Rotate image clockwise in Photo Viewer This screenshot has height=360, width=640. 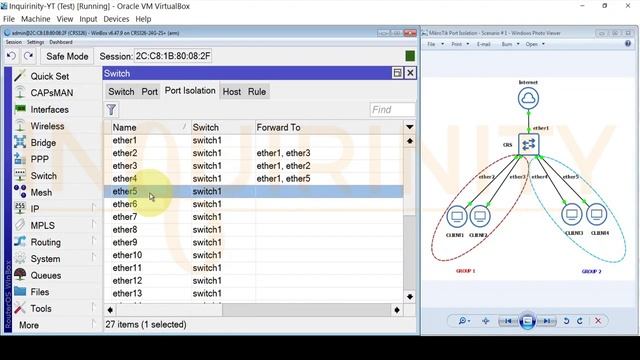click(580, 321)
